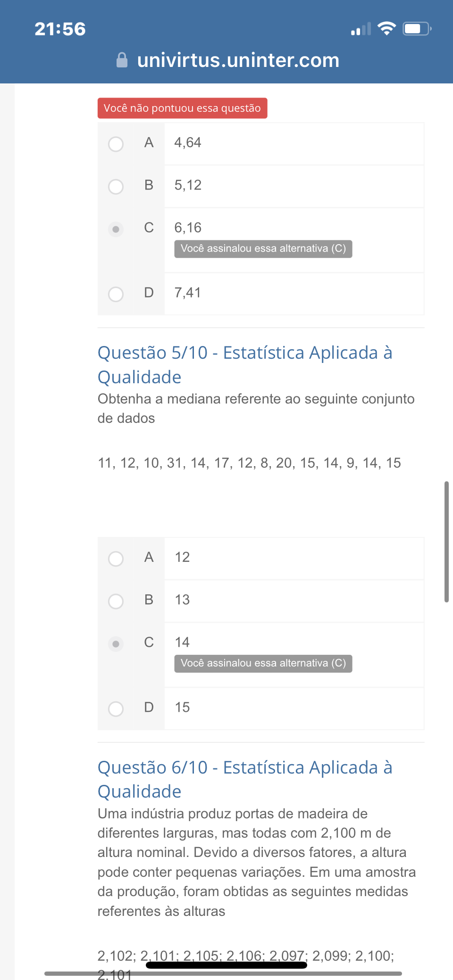Tap the 21:56 clock in status bar

tap(60, 29)
